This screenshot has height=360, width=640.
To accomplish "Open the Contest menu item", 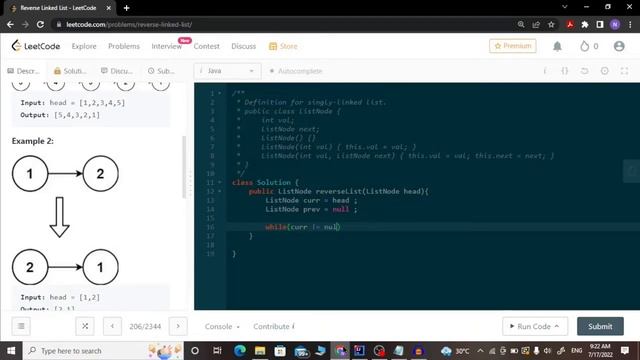I will [x=207, y=46].
